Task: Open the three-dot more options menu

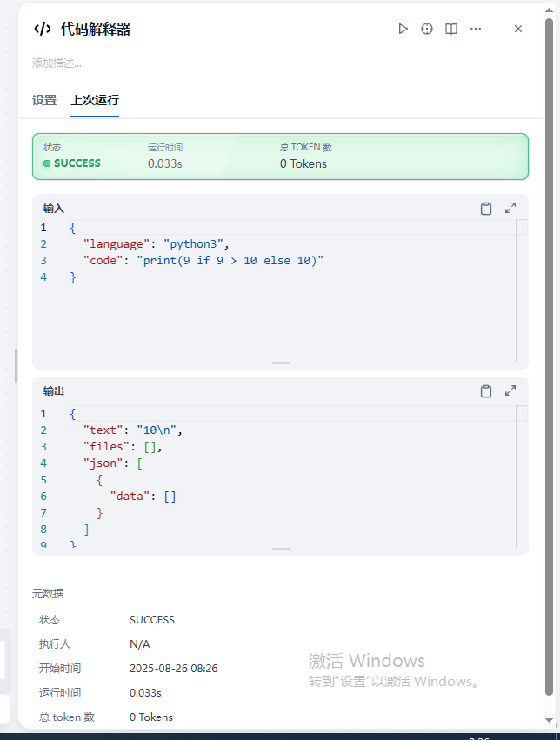Action: click(x=476, y=29)
